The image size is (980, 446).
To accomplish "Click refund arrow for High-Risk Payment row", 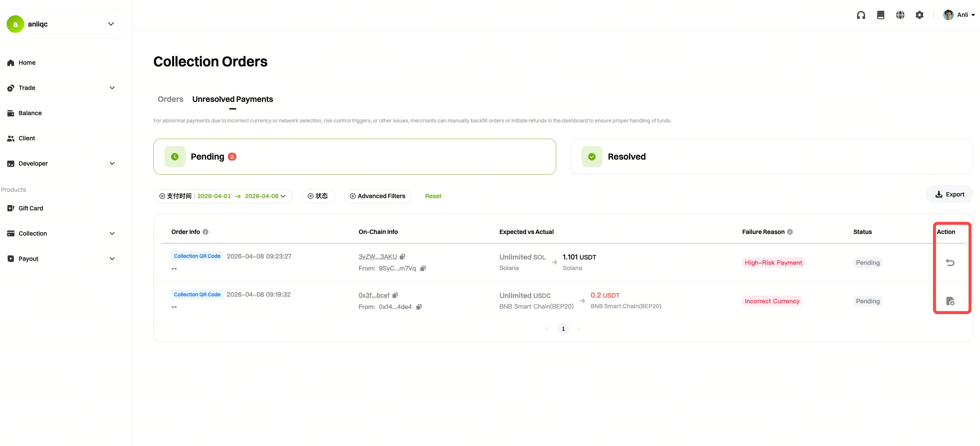I will [950, 262].
